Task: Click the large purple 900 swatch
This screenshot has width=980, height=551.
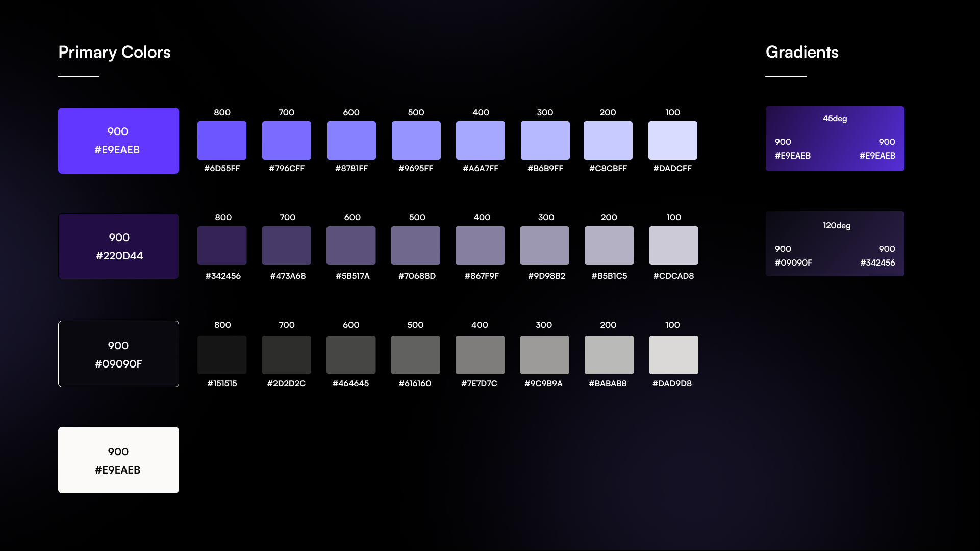Action: point(118,140)
